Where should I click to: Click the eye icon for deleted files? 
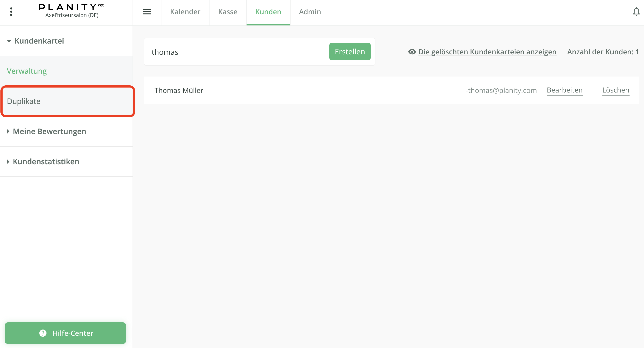coord(412,52)
